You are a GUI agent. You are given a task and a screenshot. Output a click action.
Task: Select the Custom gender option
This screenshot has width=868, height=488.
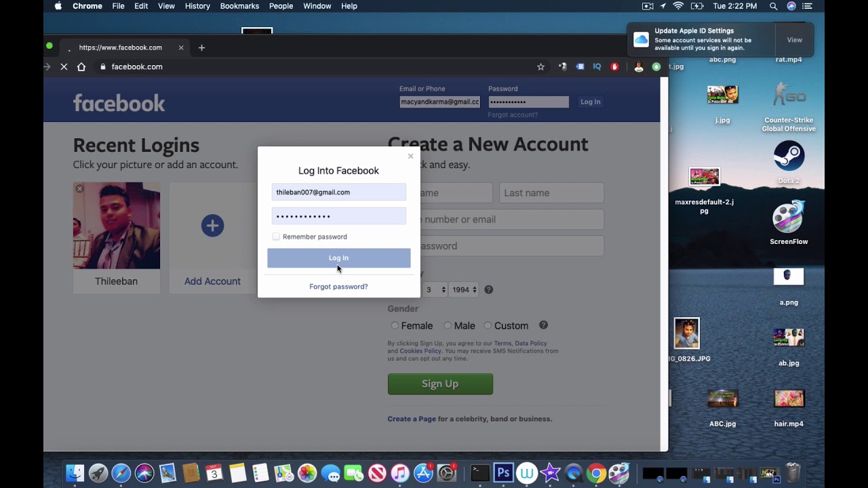click(488, 326)
